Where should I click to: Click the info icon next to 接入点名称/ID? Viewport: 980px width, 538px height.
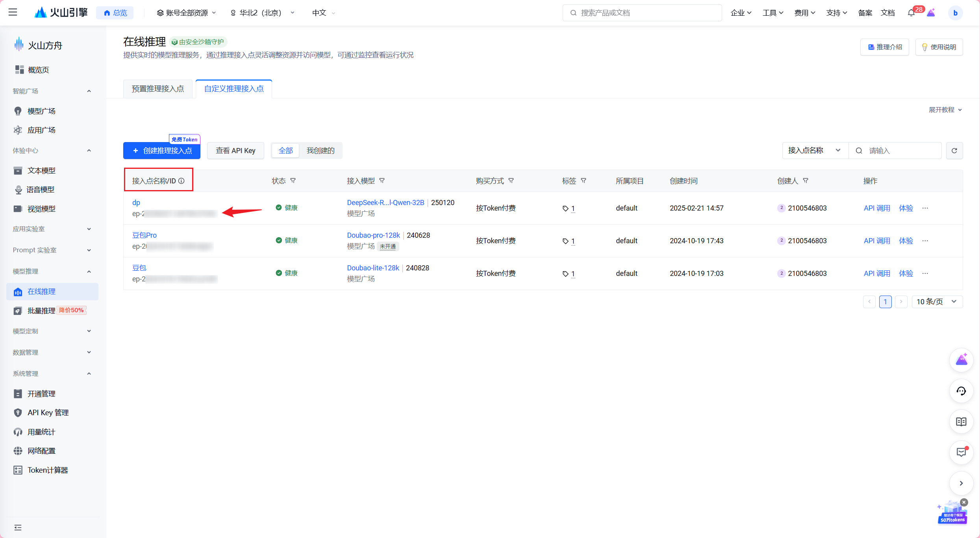tap(182, 181)
